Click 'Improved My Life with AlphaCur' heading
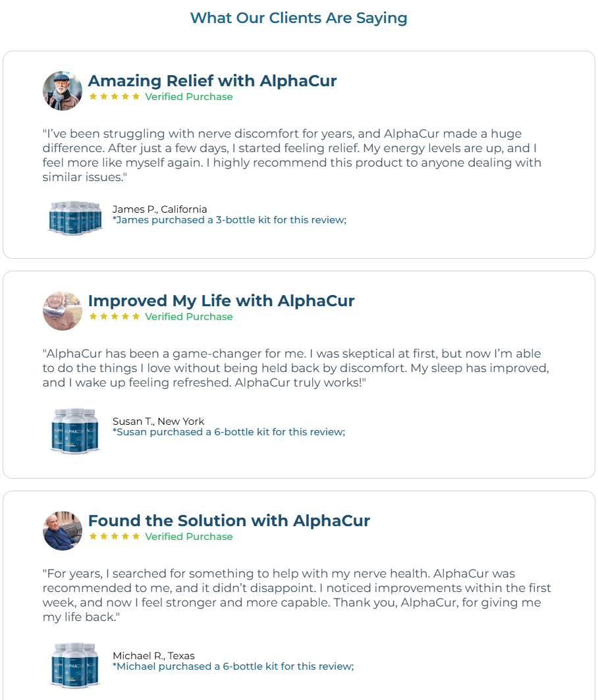The image size is (598, 700). [x=221, y=301]
